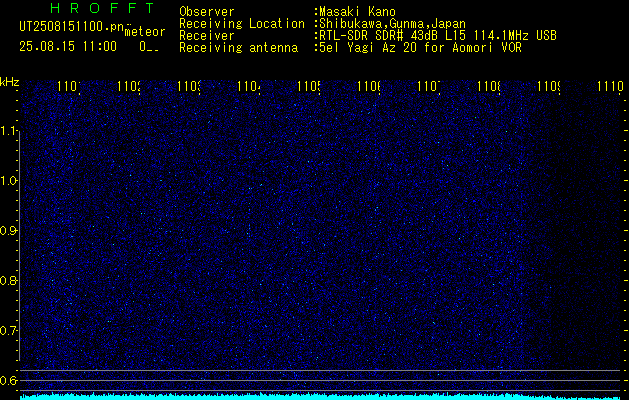Click the observer name Masaki Kano
The width and height of the screenshot is (629, 400).
point(355,12)
